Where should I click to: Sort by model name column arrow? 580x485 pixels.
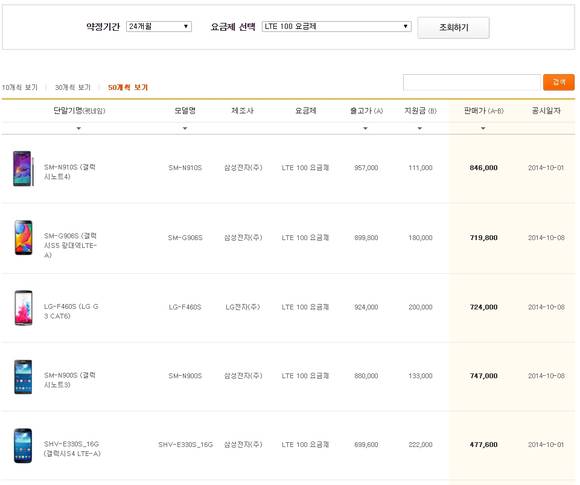pos(185,128)
